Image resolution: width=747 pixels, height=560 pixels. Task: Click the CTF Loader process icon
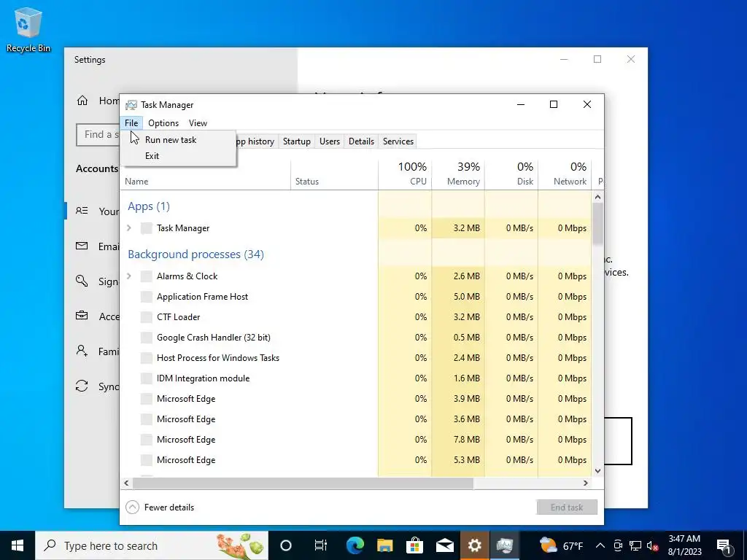147,317
